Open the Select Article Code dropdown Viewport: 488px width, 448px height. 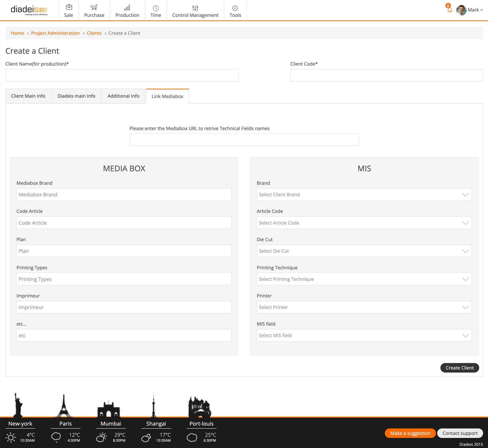pos(364,223)
